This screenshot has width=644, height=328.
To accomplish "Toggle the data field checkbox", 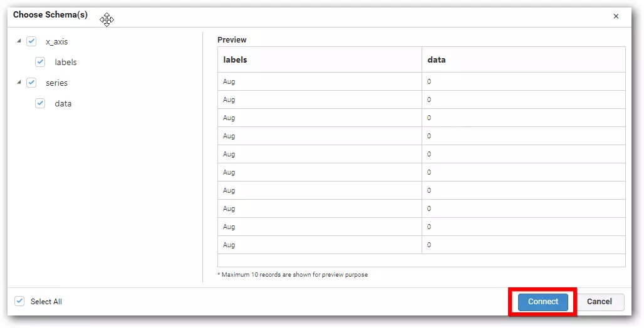I will point(40,103).
